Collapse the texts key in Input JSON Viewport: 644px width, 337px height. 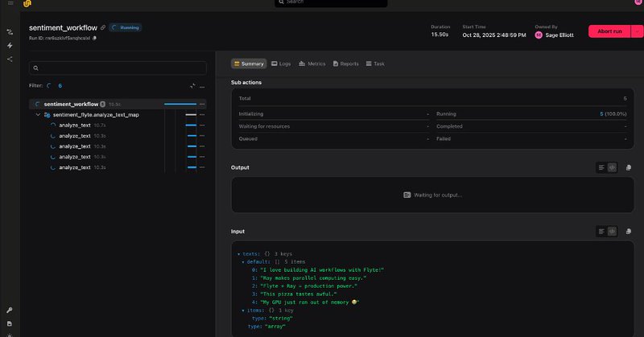coord(238,254)
